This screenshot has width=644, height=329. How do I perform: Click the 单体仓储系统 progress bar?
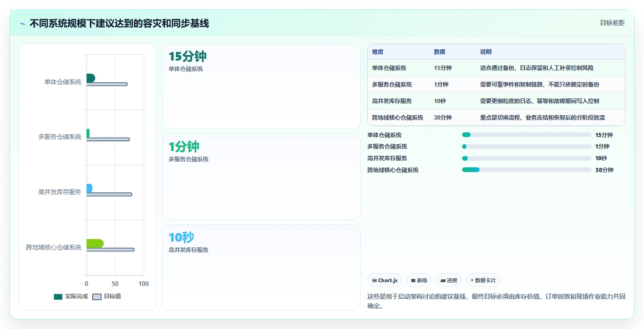526,135
